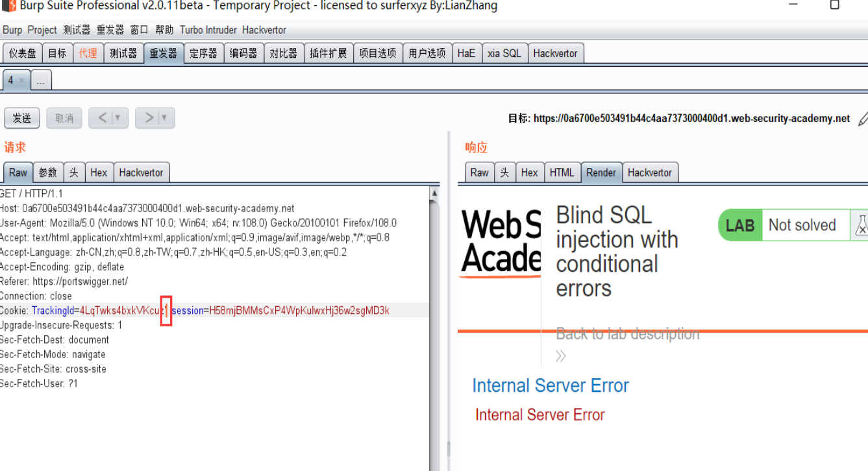Select the request 参数 tab
This screenshot has height=471, width=868.
(x=48, y=173)
